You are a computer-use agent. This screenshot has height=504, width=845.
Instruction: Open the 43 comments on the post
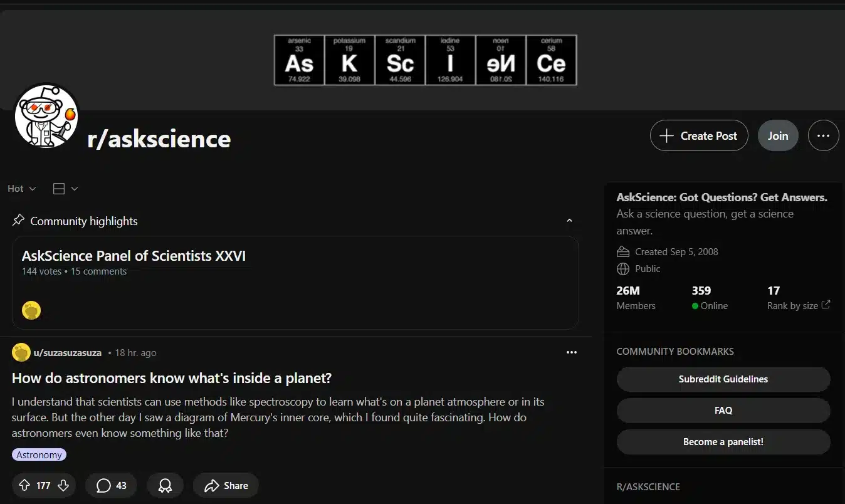tap(111, 485)
